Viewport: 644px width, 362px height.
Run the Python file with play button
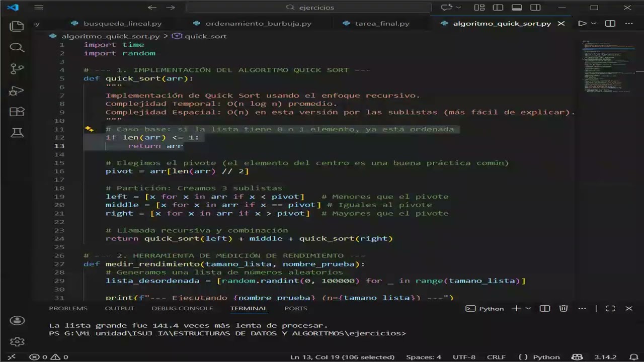coord(582,24)
